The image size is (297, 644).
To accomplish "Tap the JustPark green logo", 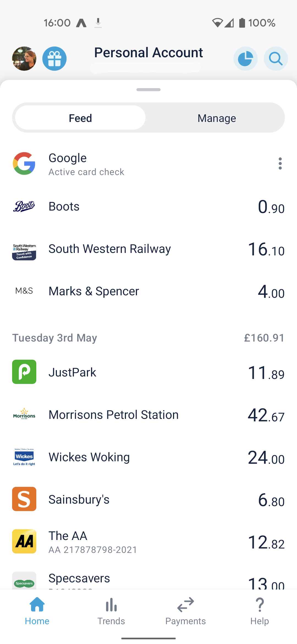I will coord(24,372).
